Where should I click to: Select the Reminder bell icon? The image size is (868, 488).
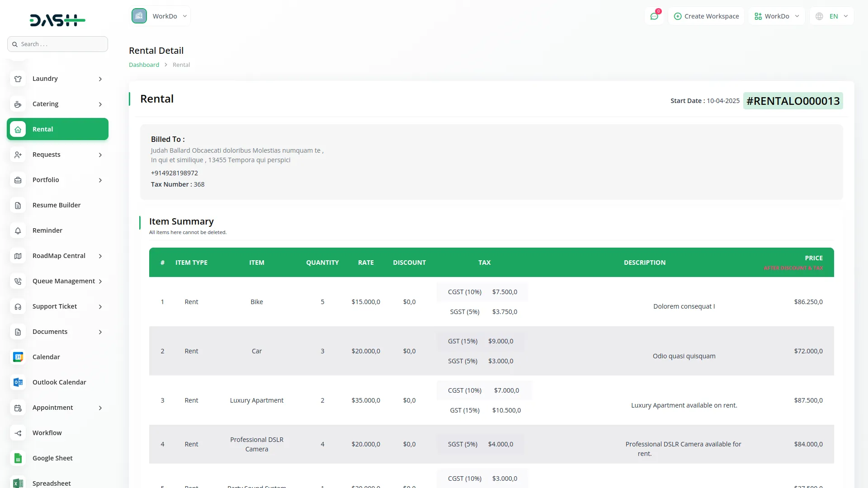[18, 230]
